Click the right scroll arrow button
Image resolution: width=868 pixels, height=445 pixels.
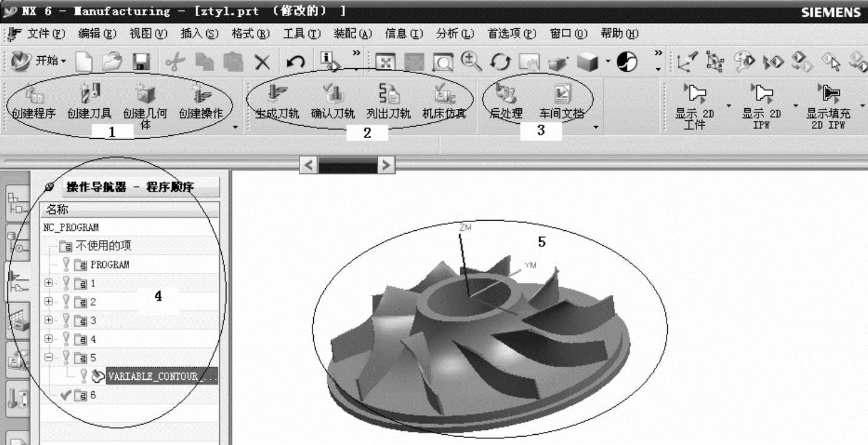pyautogui.click(x=387, y=164)
